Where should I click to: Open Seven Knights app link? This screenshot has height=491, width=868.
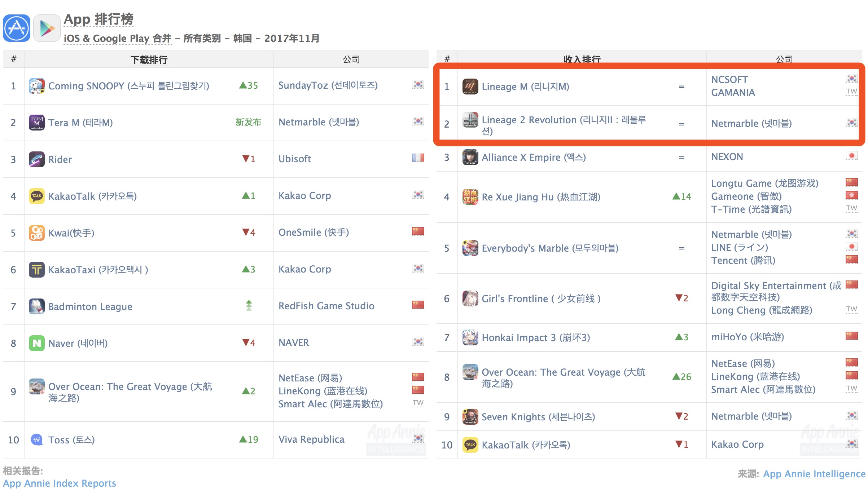pos(539,417)
